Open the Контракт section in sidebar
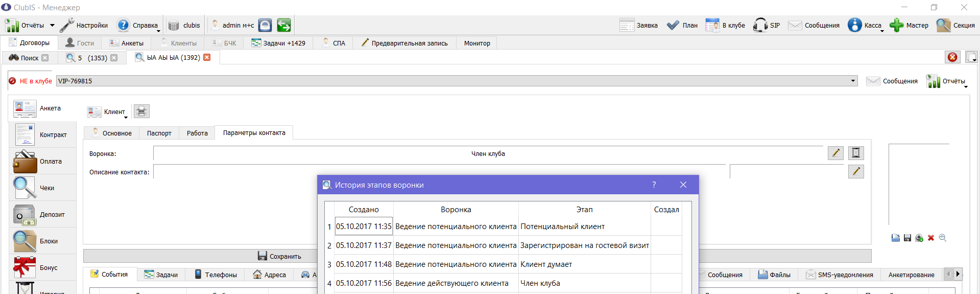 coord(43,135)
